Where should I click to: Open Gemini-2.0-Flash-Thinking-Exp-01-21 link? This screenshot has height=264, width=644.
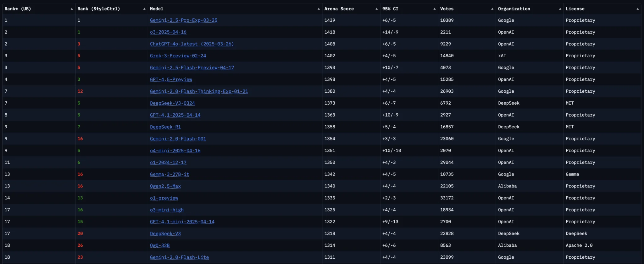(199, 91)
